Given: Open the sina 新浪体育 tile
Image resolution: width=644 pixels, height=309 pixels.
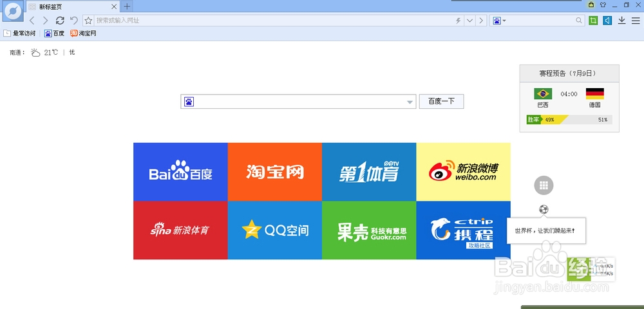Looking at the screenshot, I should click(x=180, y=230).
